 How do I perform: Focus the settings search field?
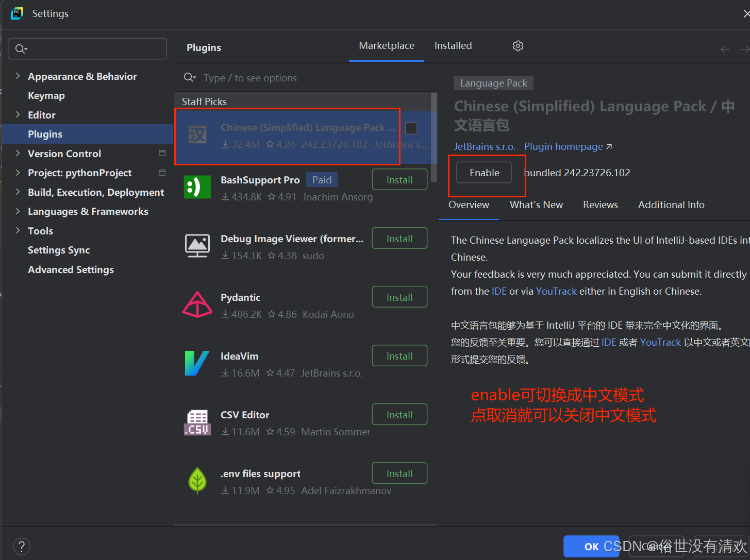coord(87,49)
